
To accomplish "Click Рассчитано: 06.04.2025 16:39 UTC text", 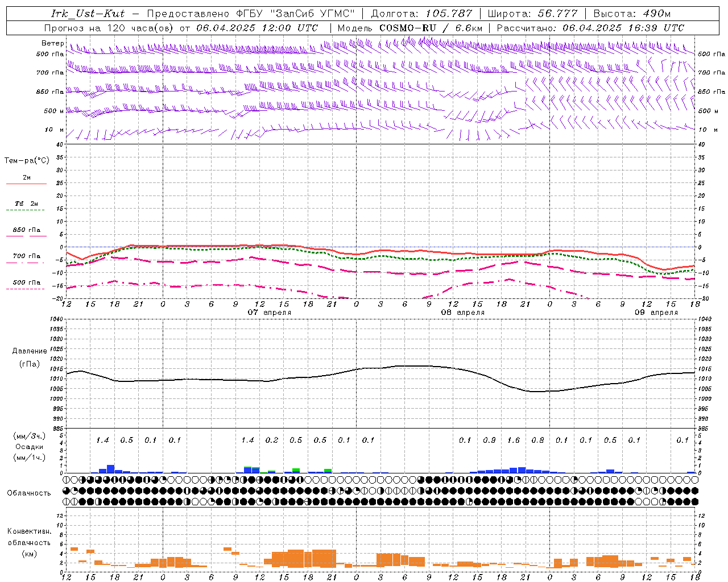I will [590, 28].
